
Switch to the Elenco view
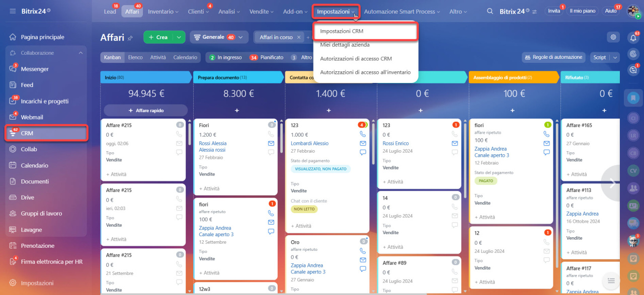(x=135, y=57)
